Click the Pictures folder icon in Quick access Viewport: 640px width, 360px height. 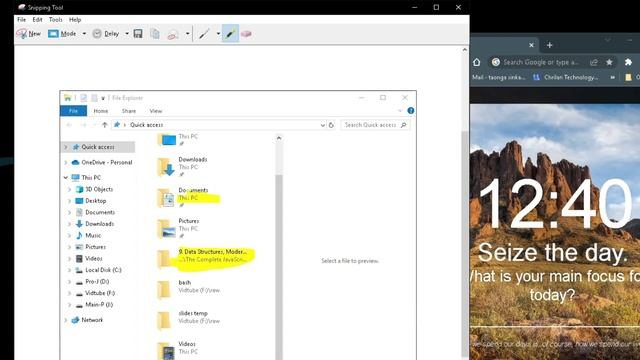pyautogui.click(x=166, y=229)
